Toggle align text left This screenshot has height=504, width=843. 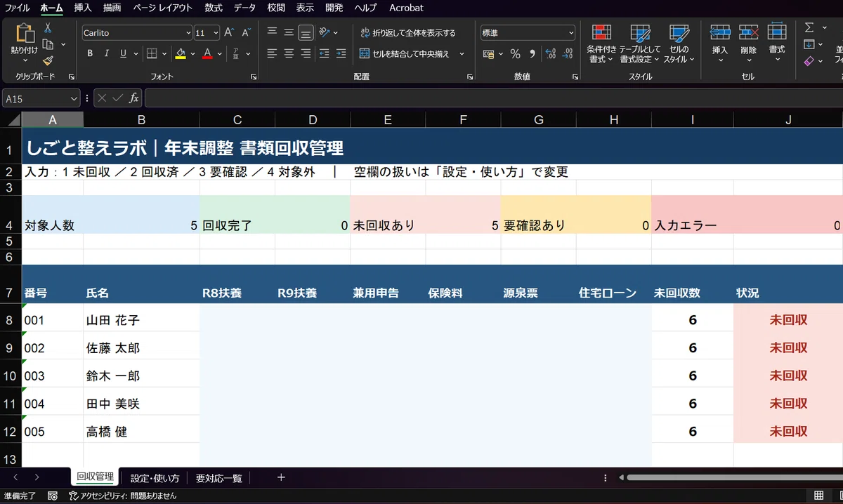pos(272,53)
